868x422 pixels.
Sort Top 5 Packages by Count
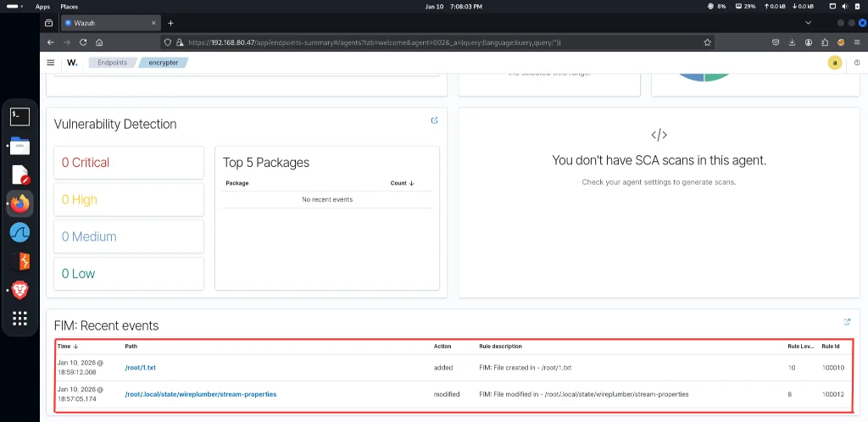coord(402,183)
